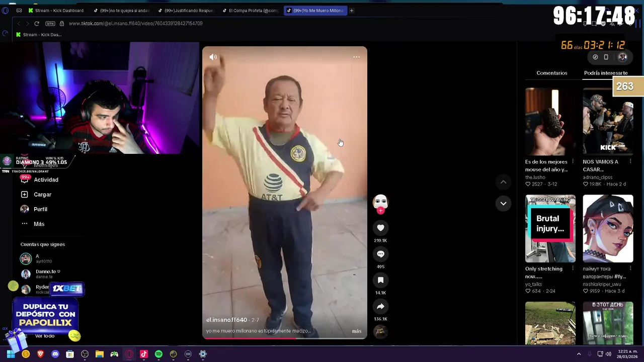Switch to the Podría interesarte tab
Screen dimensions: 644x362
[x=606, y=73]
